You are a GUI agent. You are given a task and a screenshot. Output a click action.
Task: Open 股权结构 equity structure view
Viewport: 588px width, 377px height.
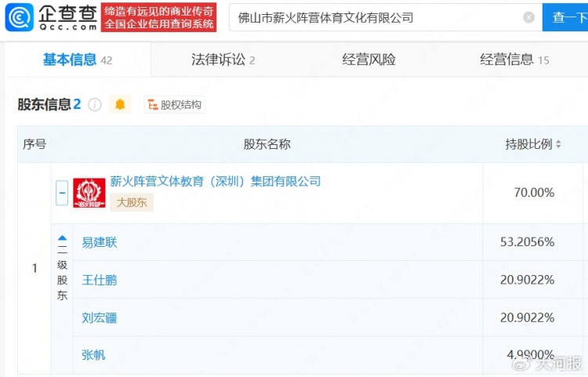tap(175, 105)
